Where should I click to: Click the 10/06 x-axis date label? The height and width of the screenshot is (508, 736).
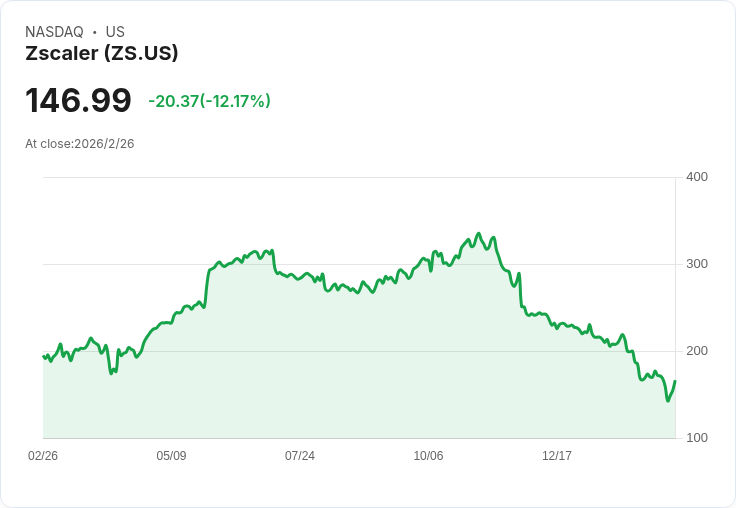pyautogui.click(x=428, y=455)
